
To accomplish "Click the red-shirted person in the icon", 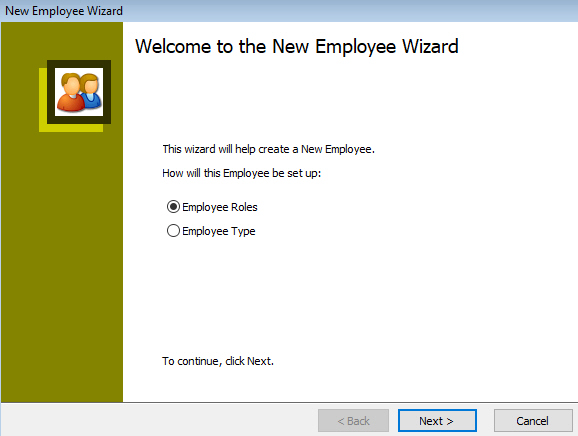I will click(70, 92).
